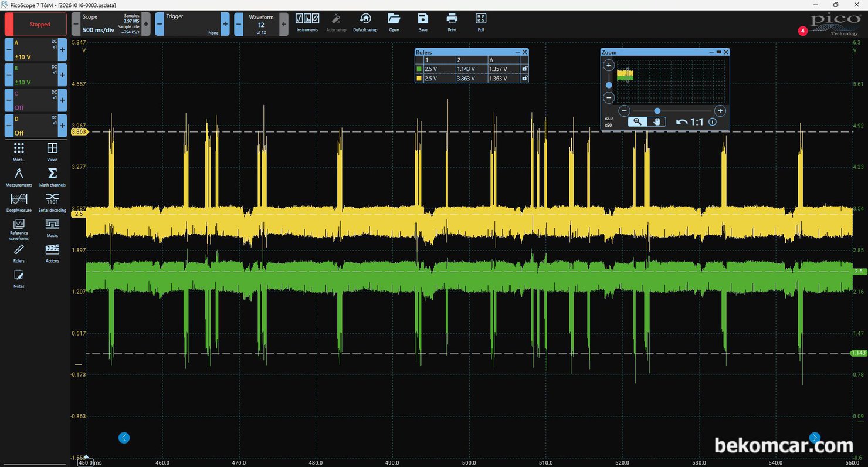Open the Scope timebase settings
The height and width of the screenshot is (467, 868).
[110, 25]
